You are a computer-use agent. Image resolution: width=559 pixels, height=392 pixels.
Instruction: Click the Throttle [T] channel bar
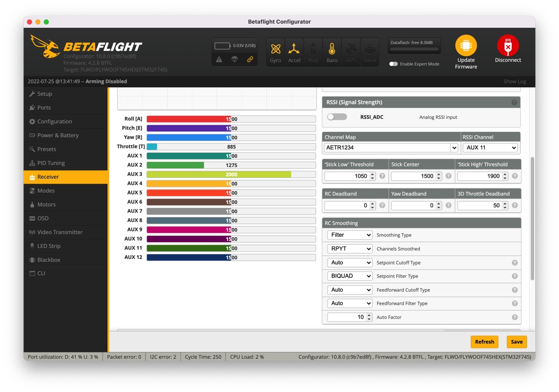point(231,147)
